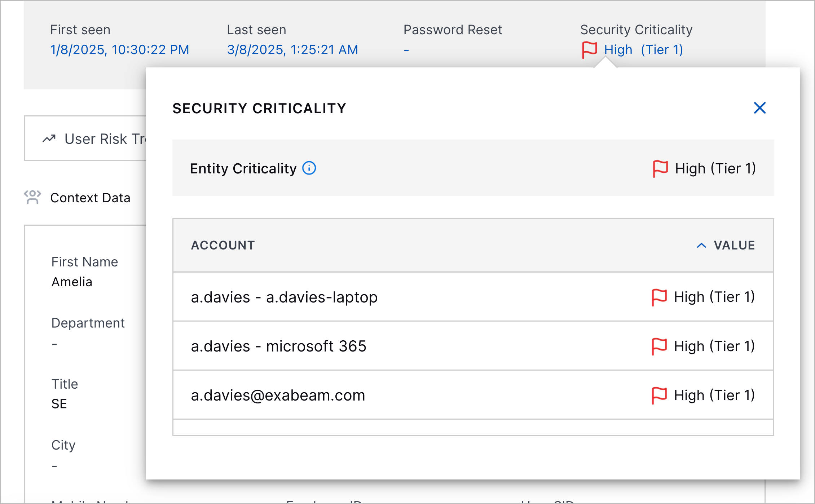The image size is (815, 504).
Task: Toggle the sort order on the VALUE column
Action: tap(701, 245)
